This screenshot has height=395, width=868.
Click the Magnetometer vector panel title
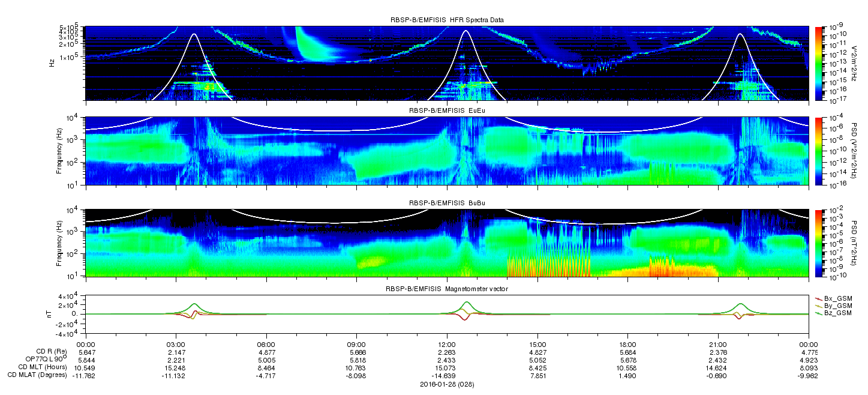[x=447, y=289]
